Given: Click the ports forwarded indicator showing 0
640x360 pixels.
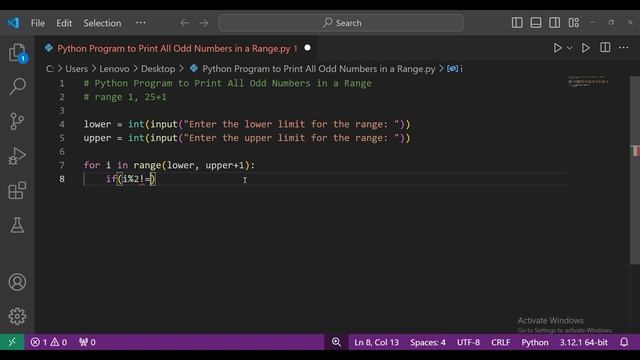Looking at the screenshot, I should pos(87,342).
